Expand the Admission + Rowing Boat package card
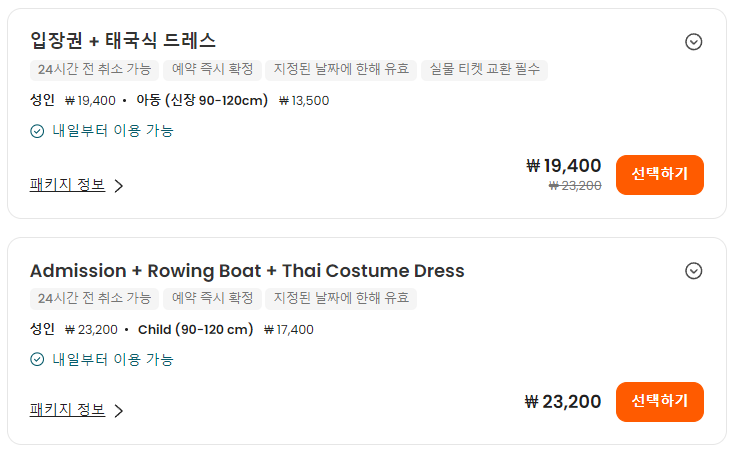 click(x=693, y=271)
